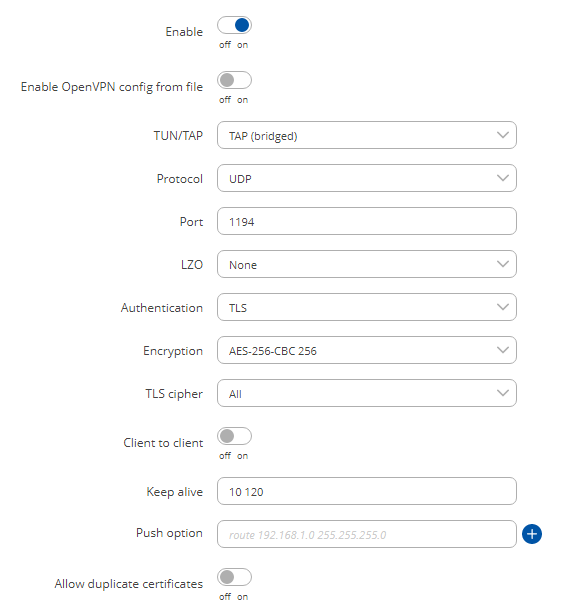Image resolution: width=575 pixels, height=611 pixels.
Task: Open the Authentication TLS dropdown
Action: 367,307
